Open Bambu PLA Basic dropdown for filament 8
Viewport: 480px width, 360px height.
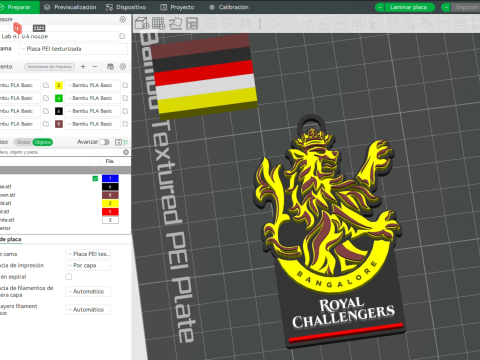click(x=92, y=124)
